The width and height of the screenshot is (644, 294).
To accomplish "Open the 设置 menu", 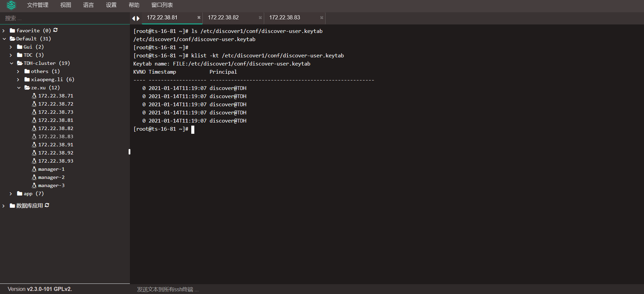I will coord(111,5).
